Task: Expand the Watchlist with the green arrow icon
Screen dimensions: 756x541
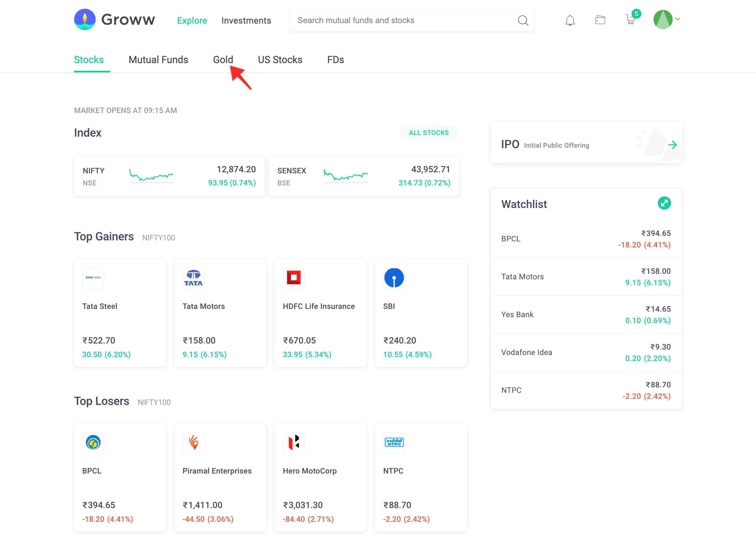Action: [x=664, y=203]
